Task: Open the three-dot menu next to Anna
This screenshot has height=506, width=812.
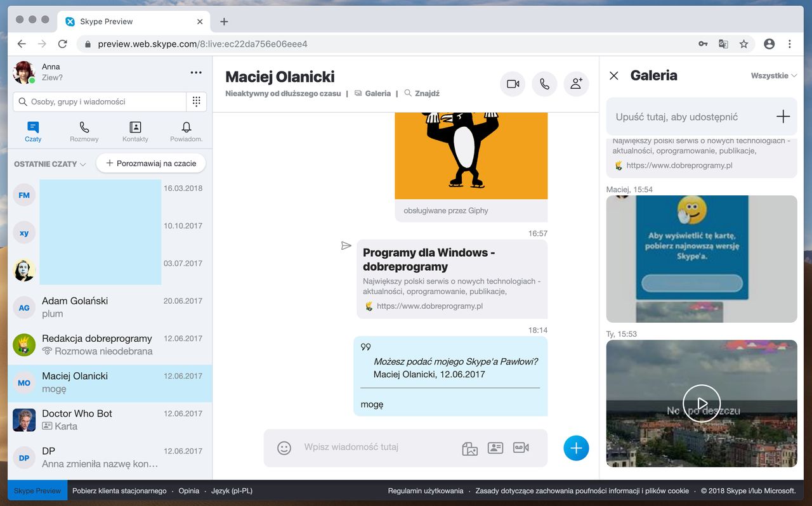Action: coord(195,74)
